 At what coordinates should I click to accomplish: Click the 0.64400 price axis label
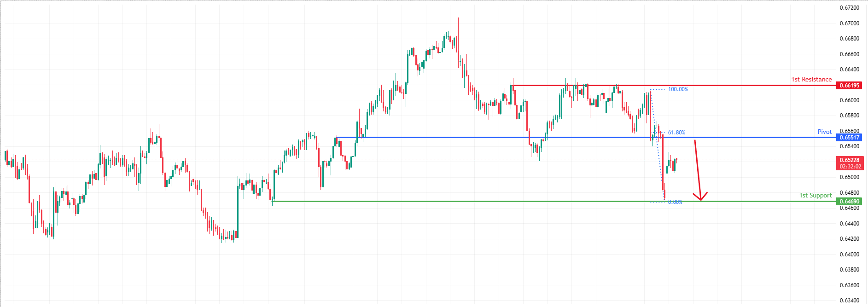click(x=849, y=224)
